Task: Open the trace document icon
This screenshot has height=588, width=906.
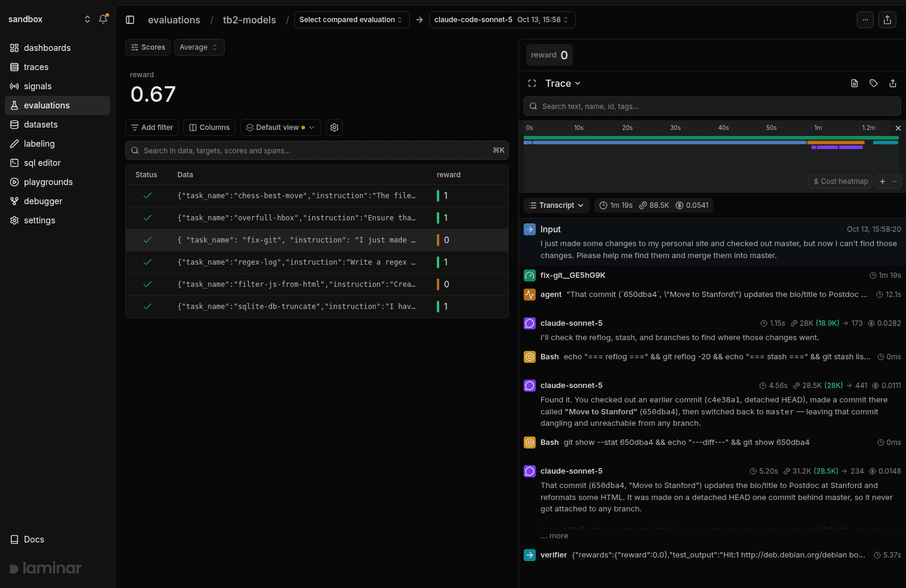Action: pos(854,84)
